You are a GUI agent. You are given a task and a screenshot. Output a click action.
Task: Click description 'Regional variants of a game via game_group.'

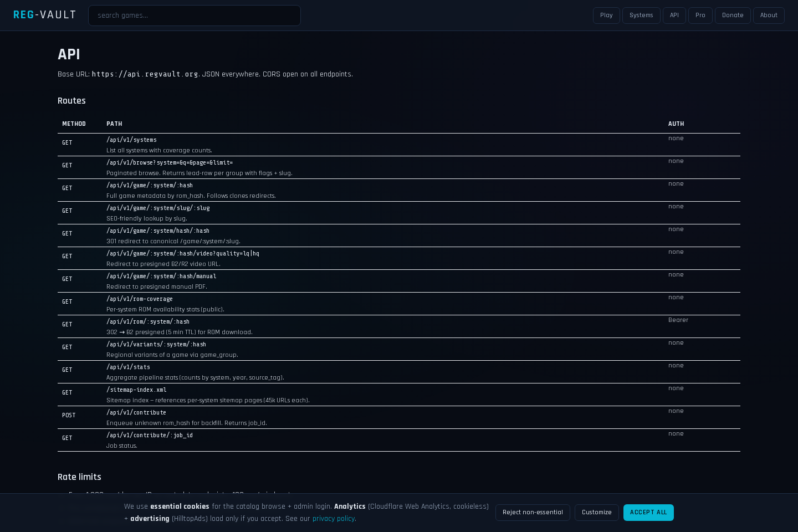(172, 355)
